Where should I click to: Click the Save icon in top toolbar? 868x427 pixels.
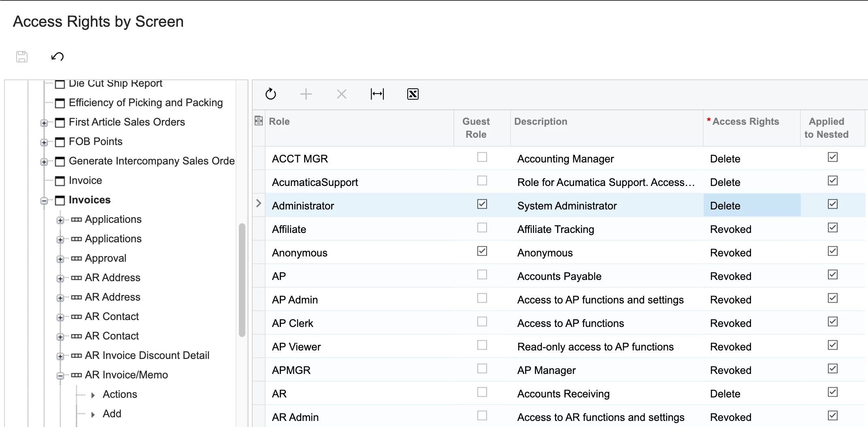[x=22, y=57]
